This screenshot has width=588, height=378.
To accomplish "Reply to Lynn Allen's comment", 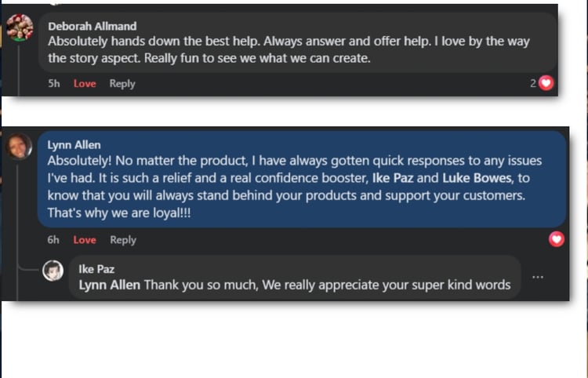I will pyautogui.click(x=123, y=240).
